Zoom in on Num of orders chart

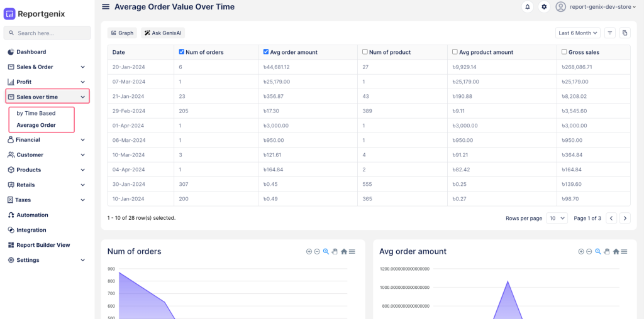[309, 251]
